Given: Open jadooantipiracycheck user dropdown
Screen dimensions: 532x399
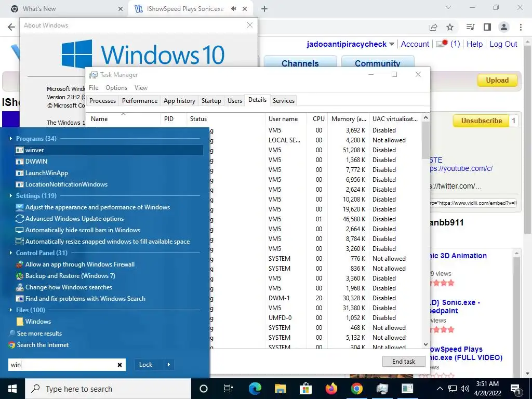Looking at the screenshot, I should 392,44.
